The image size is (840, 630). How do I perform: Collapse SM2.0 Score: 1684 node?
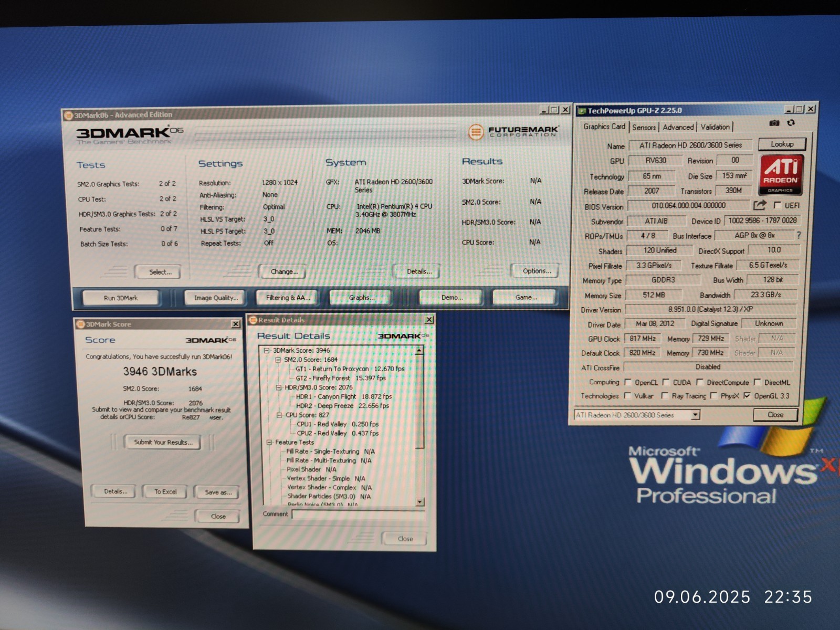point(278,360)
